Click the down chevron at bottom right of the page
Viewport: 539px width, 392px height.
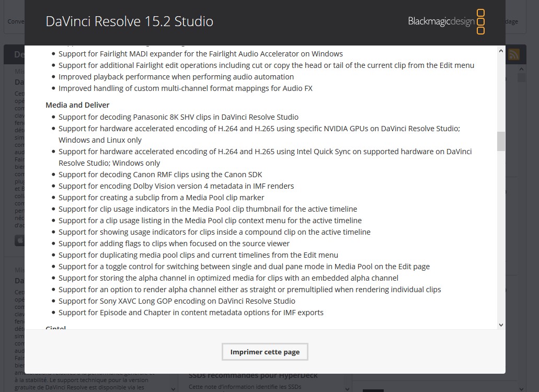pos(521,389)
